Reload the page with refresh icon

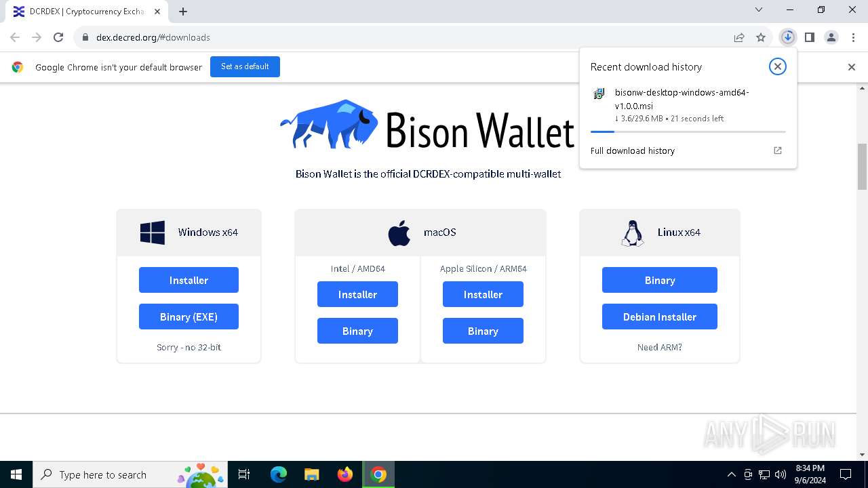(58, 37)
